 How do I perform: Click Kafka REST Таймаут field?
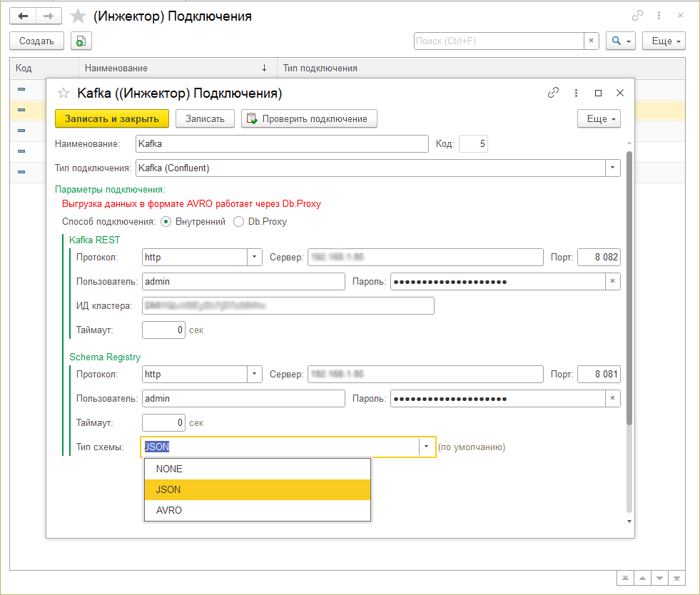(x=163, y=330)
